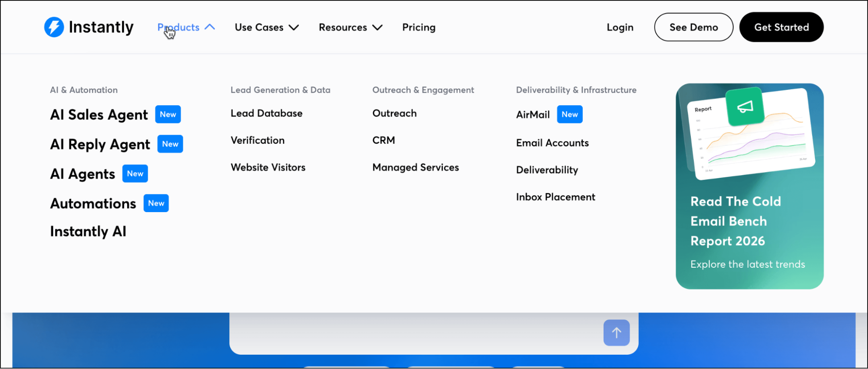Click the New badge beside AI Agents

pyautogui.click(x=135, y=173)
